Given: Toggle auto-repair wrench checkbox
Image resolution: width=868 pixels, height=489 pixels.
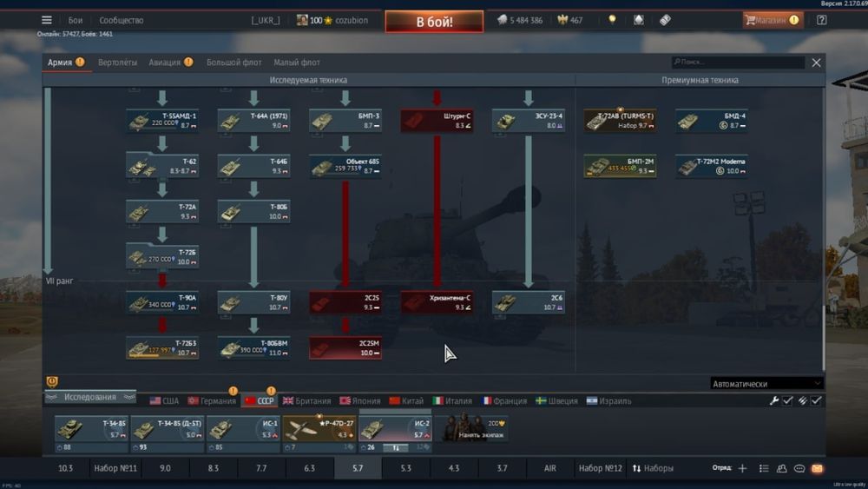Looking at the screenshot, I should tap(787, 400).
